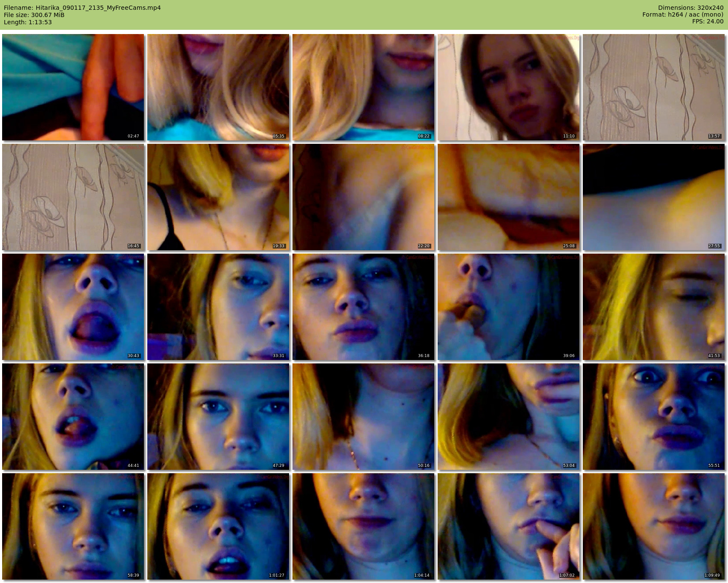
Task: Open the wallpaper frame at 16:45
Action: tap(73, 197)
